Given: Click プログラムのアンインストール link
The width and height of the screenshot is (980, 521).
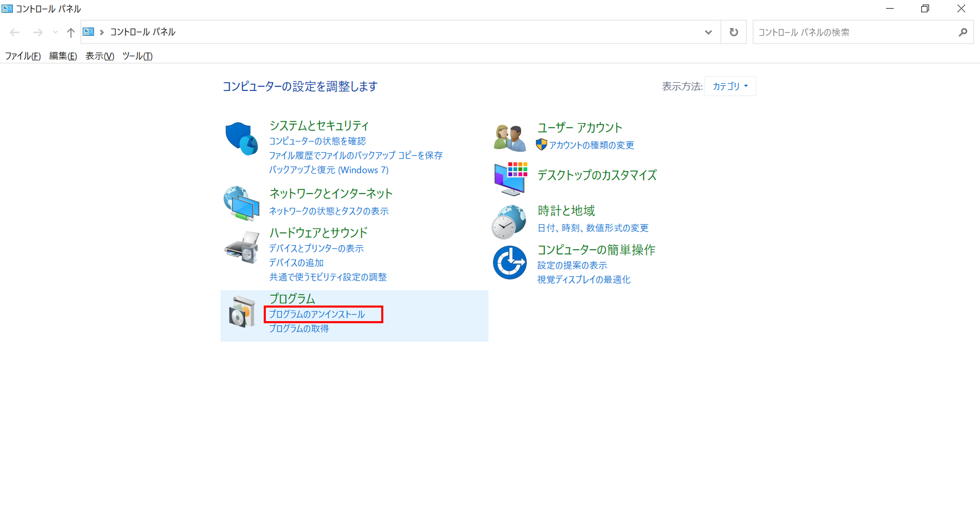Looking at the screenshot, I should click(317, 314).
